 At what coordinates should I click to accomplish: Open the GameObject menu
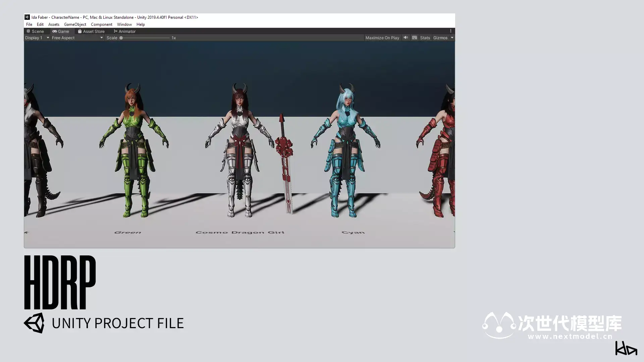tap(75, 24)
